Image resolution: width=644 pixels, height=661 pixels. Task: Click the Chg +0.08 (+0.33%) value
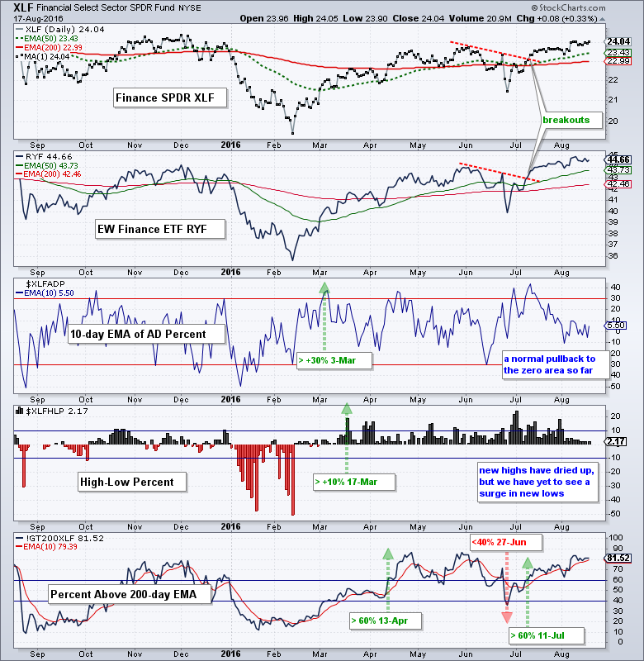click(x=556, y=18)
